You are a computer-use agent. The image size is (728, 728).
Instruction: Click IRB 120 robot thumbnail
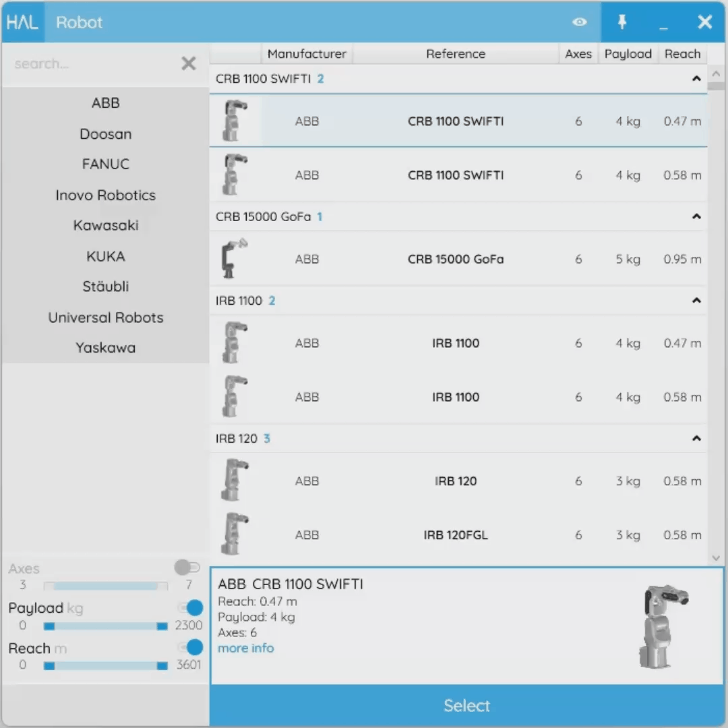coord(235,481)
